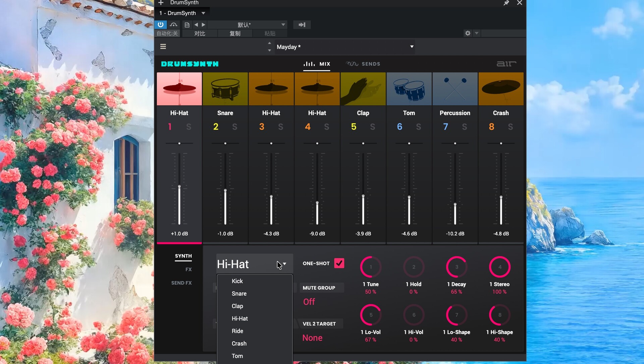Image resolution: width=644 pixels, height=364 pixels.
Task: Expand the 1 - DrumSynth instance dropdown
Action: 203,13
